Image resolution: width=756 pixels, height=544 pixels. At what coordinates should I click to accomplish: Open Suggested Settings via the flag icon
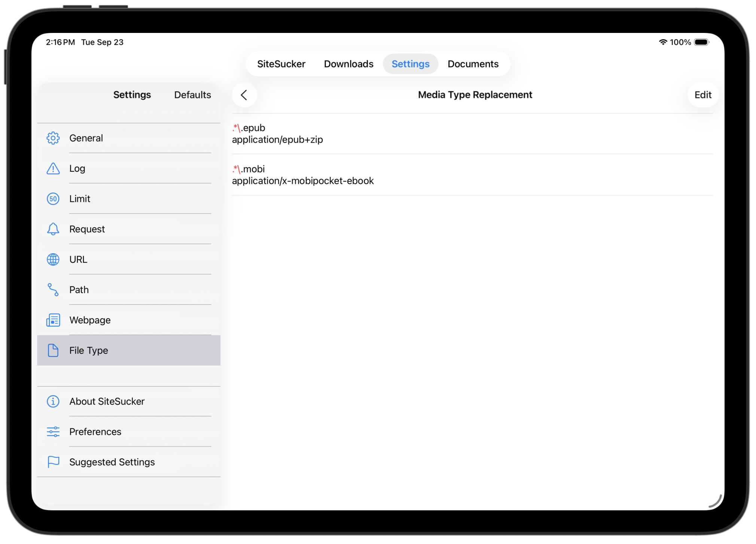(x=53, y=462)
